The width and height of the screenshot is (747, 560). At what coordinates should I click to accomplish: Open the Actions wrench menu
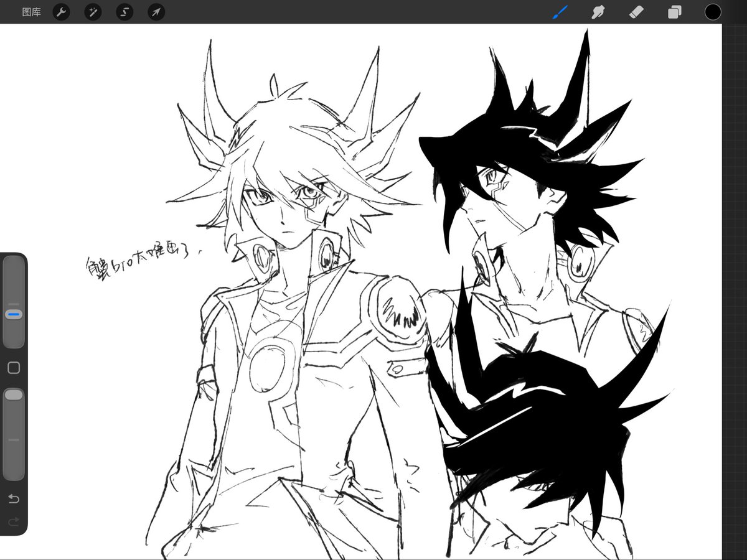tap(61, 12)
